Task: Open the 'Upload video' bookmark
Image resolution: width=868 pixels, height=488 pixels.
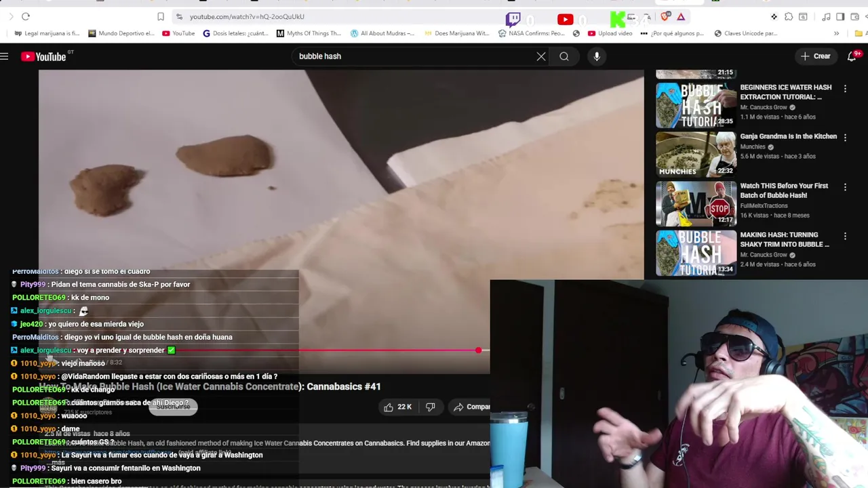Action: click(x=610, y=33)
